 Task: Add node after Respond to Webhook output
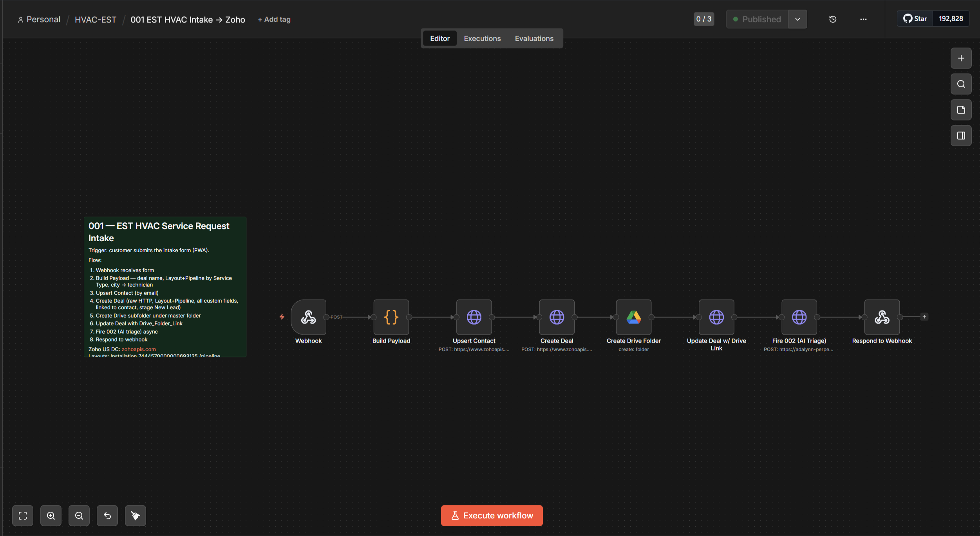coord(924,317)
